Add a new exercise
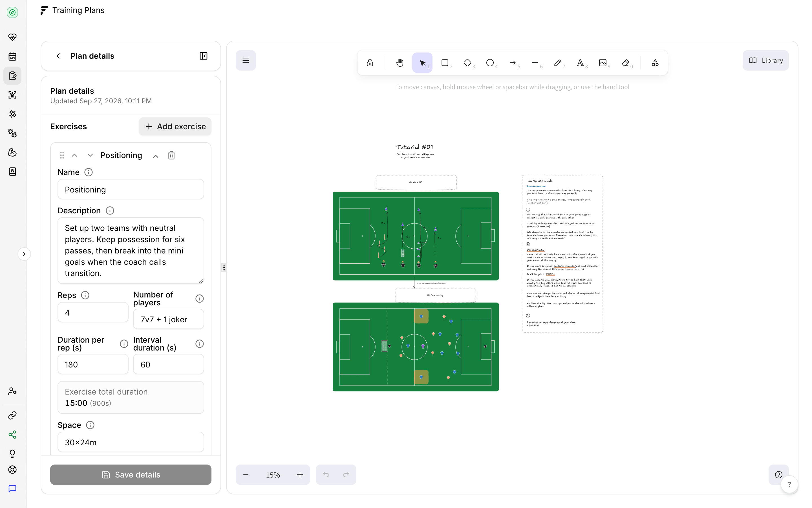The height and width of the screenshot is (508, 812). click(175, 127)
